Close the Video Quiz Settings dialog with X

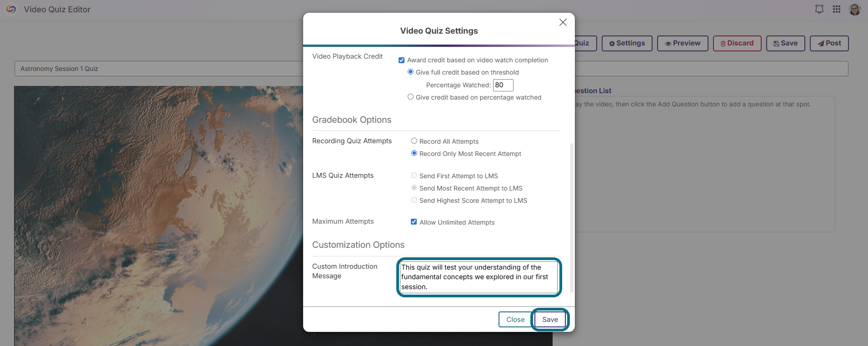click(563, 22)
